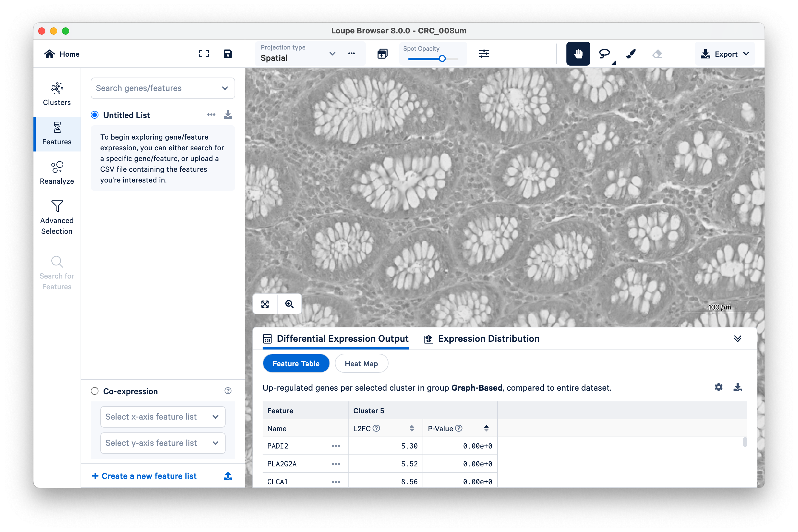
Task: Select the Co-expression radio button
Action: click(95, 391)
